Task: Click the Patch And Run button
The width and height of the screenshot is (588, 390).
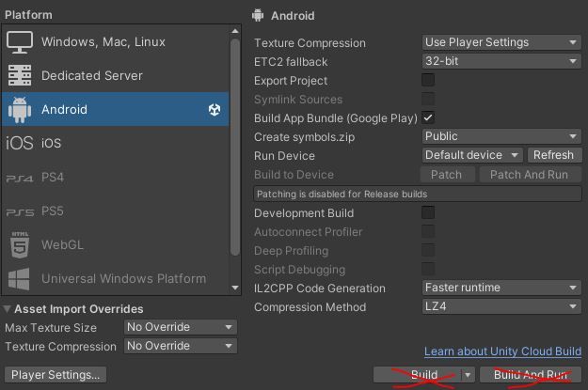Action: 530,175
